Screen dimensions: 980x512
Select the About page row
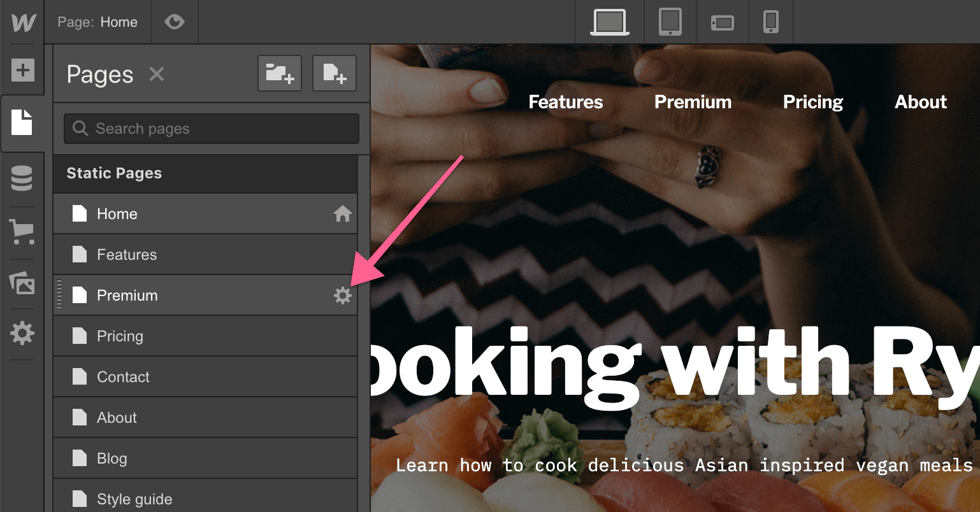[205, 418]
